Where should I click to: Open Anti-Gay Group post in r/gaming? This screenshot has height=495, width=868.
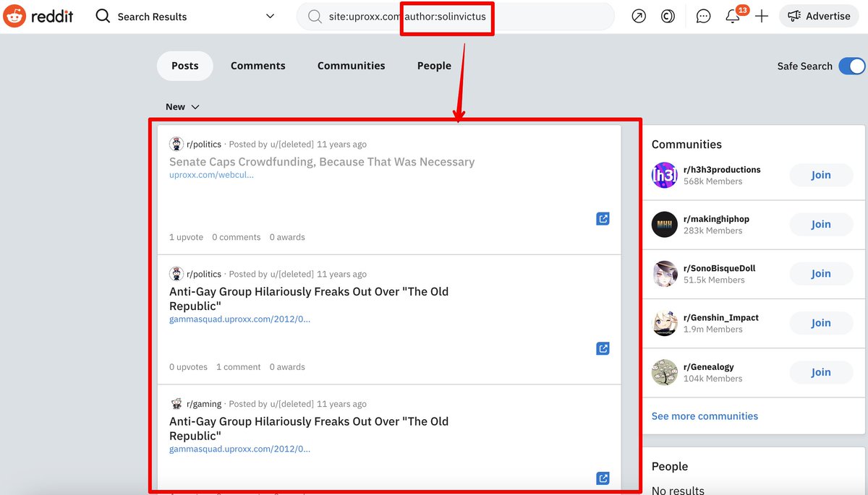point(309,429)
